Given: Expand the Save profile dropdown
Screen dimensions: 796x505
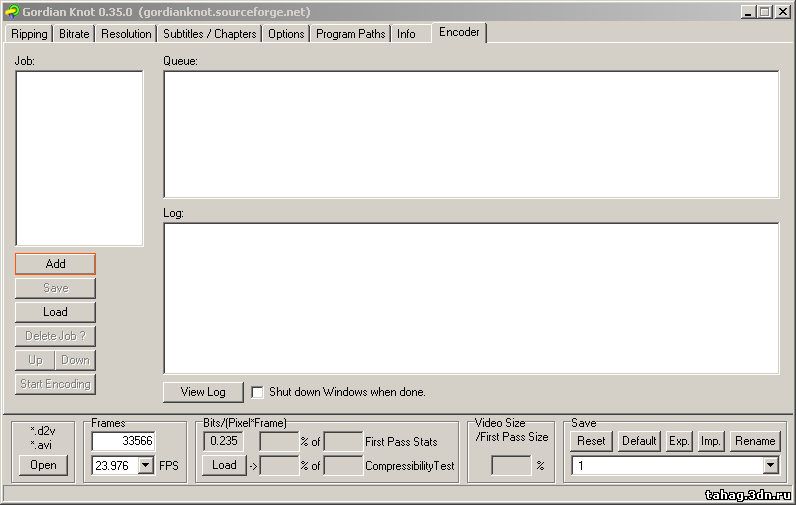Looking at the screenshot, I should tap(770, 465).
